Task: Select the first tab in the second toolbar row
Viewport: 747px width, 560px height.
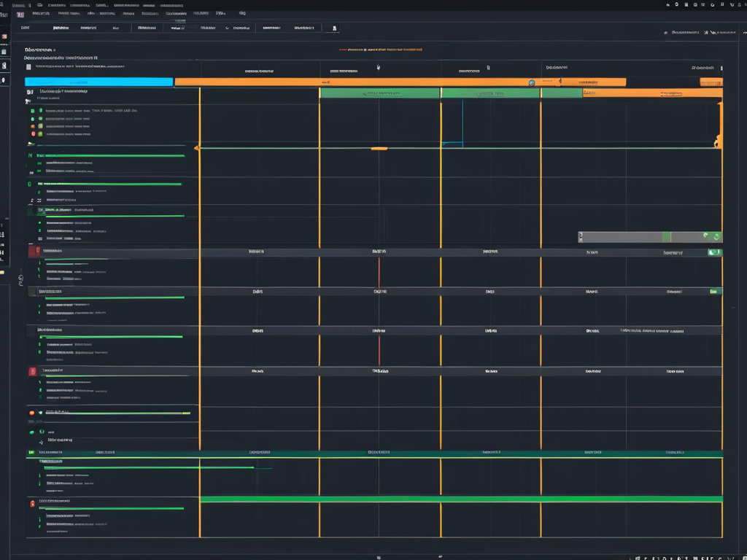Action: click(x=25, y=28)
